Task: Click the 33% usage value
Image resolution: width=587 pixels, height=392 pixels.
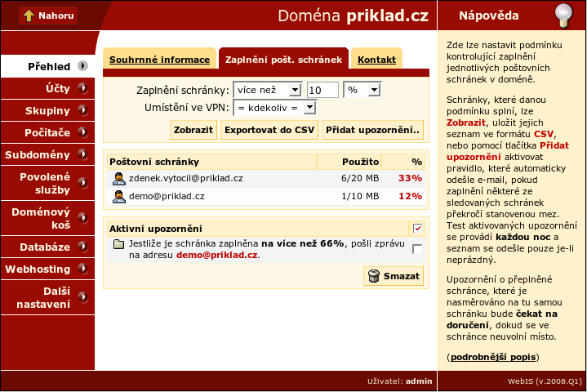Action: click(x=410, y=178)
